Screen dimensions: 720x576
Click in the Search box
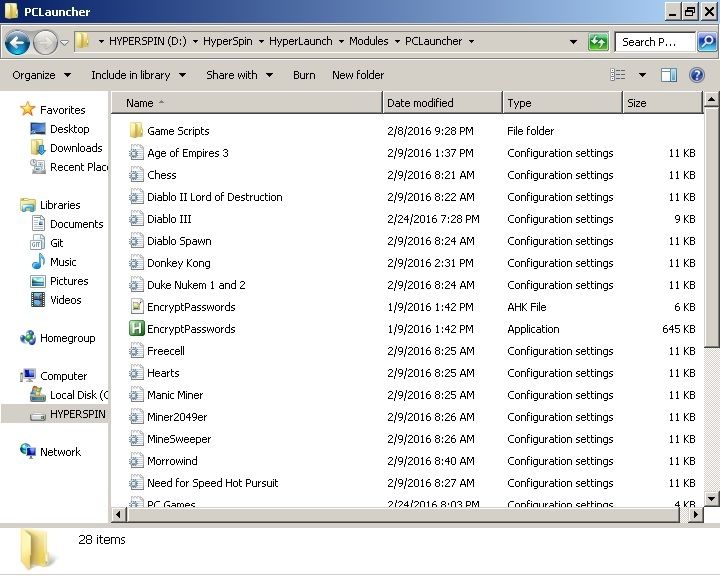(x=655, y=42)
